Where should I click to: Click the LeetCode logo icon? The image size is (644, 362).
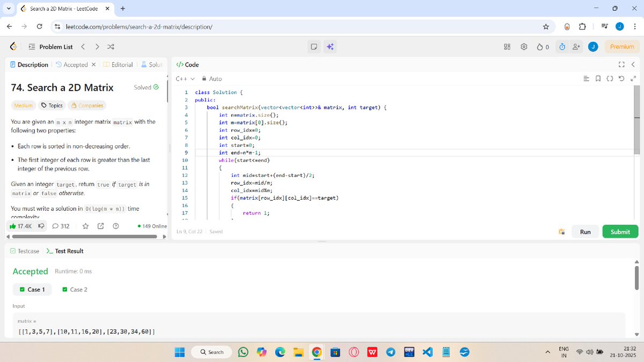tap(12, 47)
